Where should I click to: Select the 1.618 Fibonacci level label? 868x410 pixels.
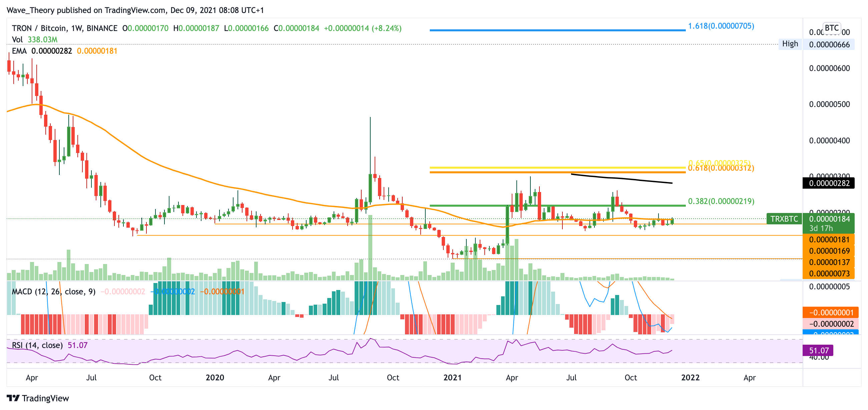pos(721,26)
